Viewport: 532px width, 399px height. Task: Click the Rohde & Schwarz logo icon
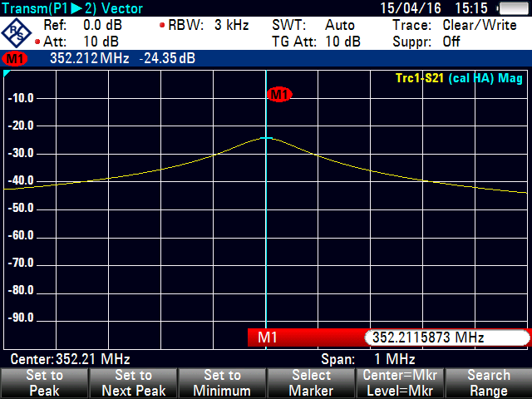[x=18, y=33]
